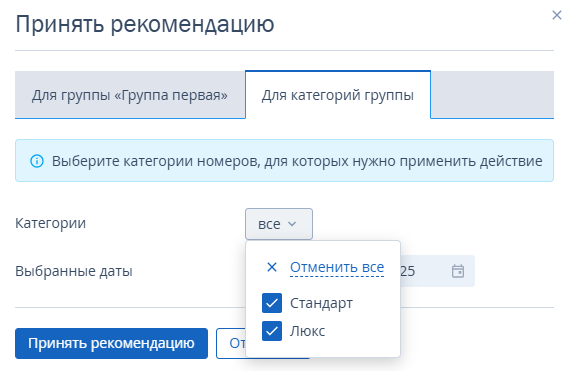
Task: Click the Выбранные даты label
Action: pyautogui.click(x=74, y=271)
